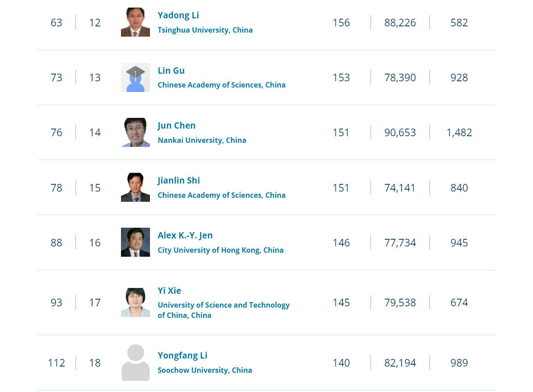Open the Tsinghua University, China affiliation link
533x392 pixels.
click(x=205, y=30)
